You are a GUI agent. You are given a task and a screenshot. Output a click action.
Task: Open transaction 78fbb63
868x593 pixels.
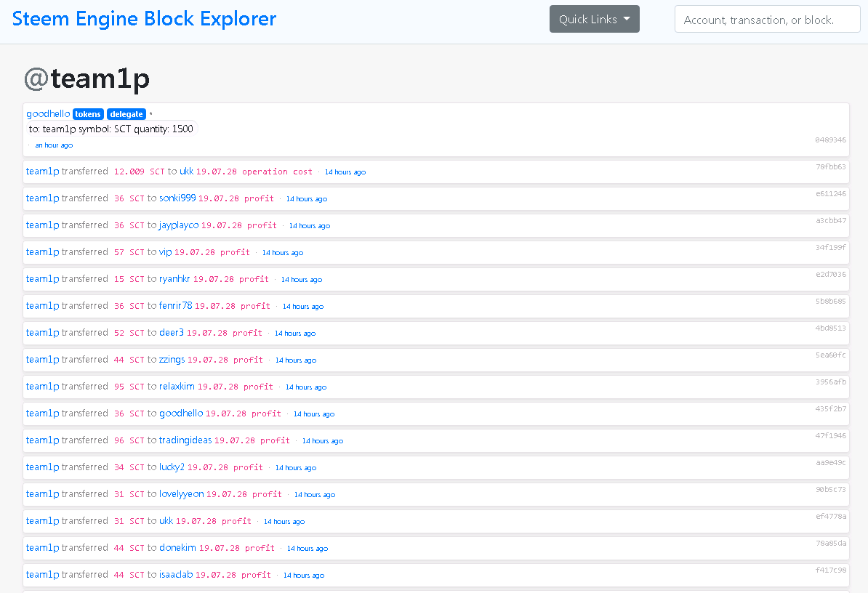[x=830, y=166]
